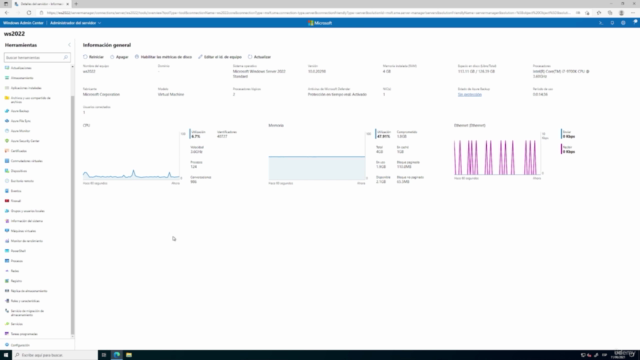Open the Dispositivos tool

(x=19, y=171)
